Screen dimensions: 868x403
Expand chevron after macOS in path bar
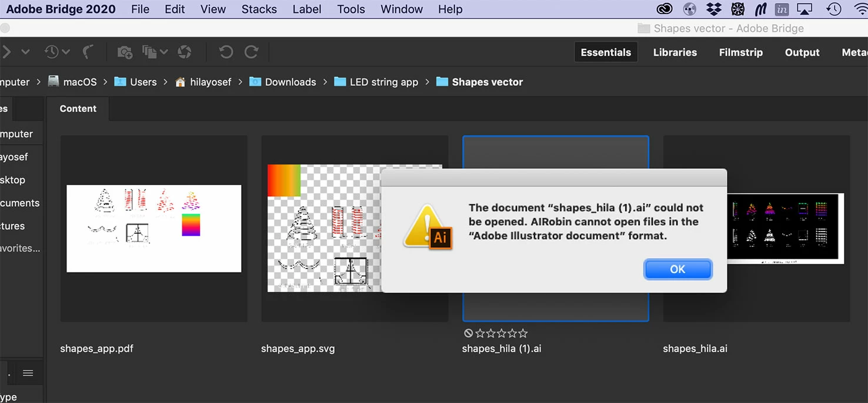tap(106, 82)
